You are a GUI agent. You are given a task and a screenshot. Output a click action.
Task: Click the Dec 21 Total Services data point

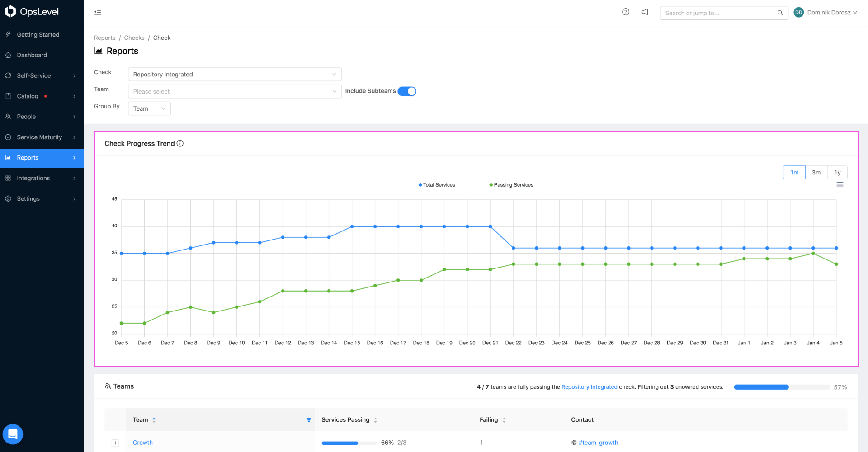tap(490, 226)
